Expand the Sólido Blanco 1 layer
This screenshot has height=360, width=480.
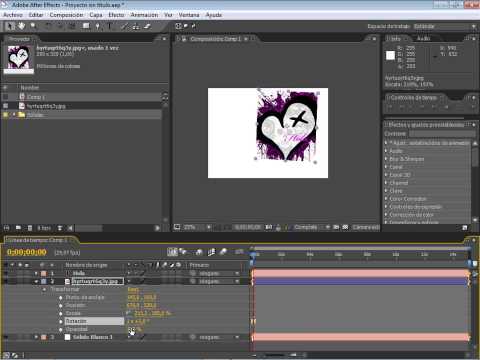pos(36,337)
